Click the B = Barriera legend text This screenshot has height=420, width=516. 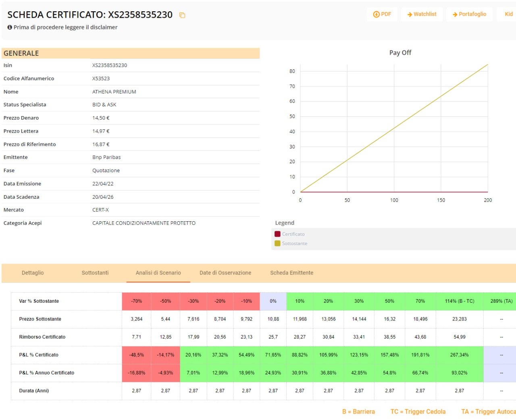click(358, 412)
